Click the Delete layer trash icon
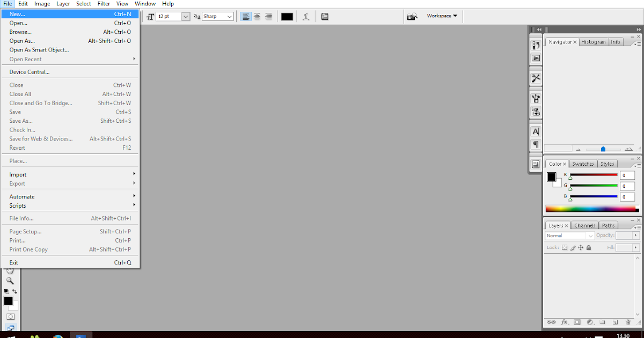The image size is (644, 338). point(628,322)
